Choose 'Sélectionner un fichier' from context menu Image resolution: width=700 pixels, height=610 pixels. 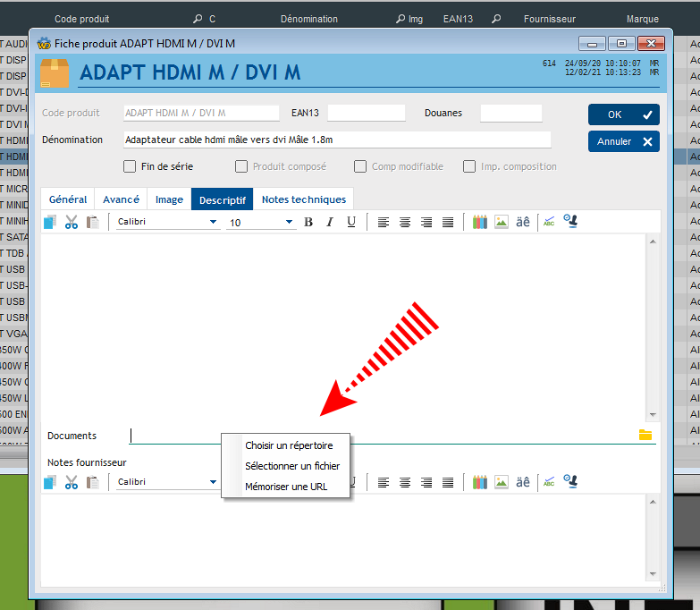[x=292, y=466]
